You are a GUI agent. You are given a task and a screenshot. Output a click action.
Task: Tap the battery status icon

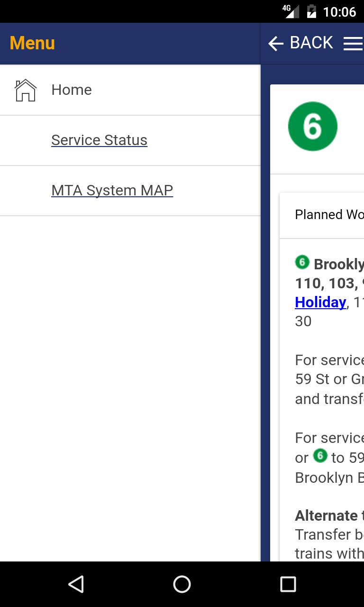pyautogui.click(x=311, y=11)
